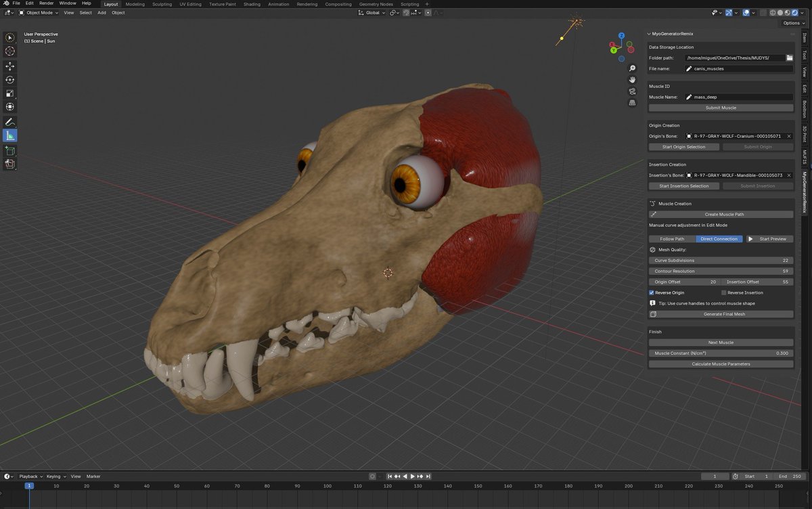Open the overlays options dropdown arrow

coord(753,12)
